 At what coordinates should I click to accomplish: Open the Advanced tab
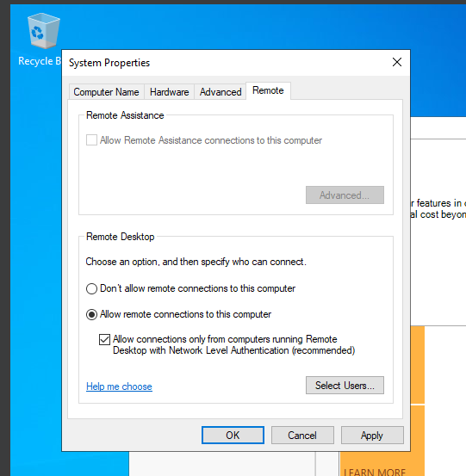pyautogui.click(x=221, y=92)
